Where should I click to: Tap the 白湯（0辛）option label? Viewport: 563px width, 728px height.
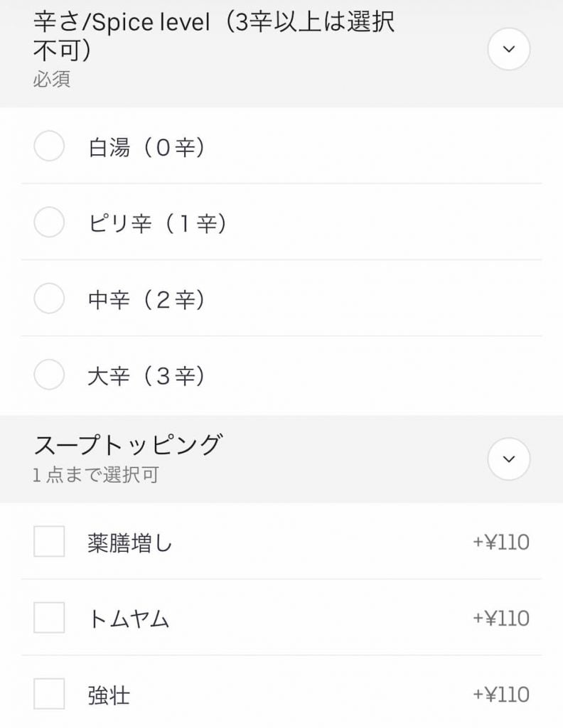pos(146,148)
